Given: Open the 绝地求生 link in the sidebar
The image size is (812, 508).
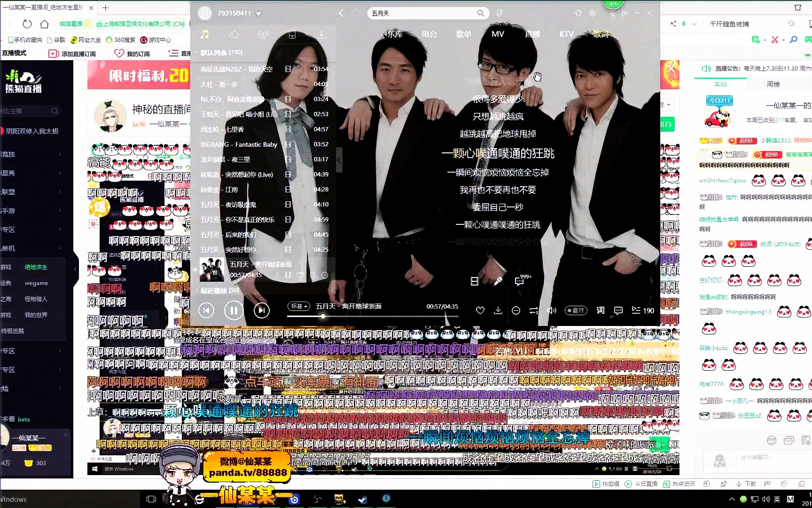Looking at the screenshot, I should coord(36,267).
